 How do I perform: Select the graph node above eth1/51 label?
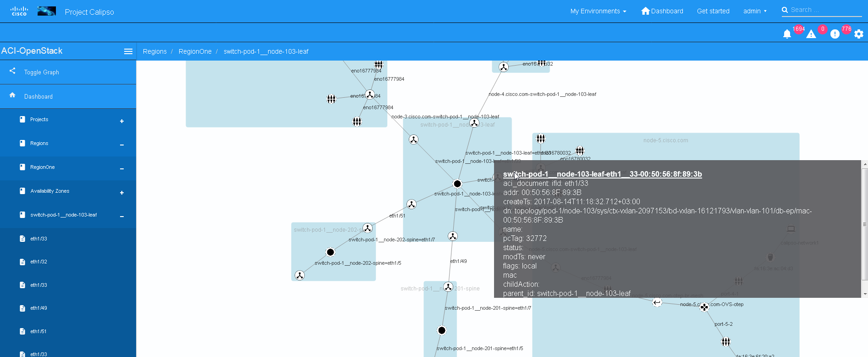coord(412,204)
